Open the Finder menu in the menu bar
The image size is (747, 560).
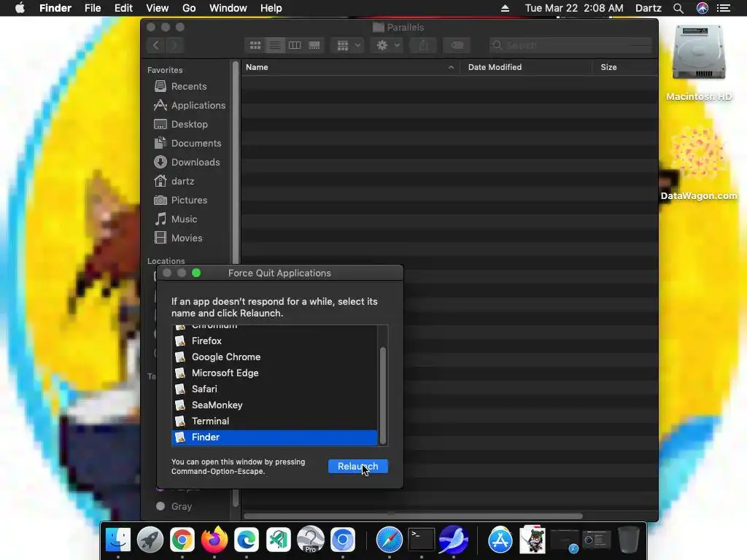tap(55, 8)
